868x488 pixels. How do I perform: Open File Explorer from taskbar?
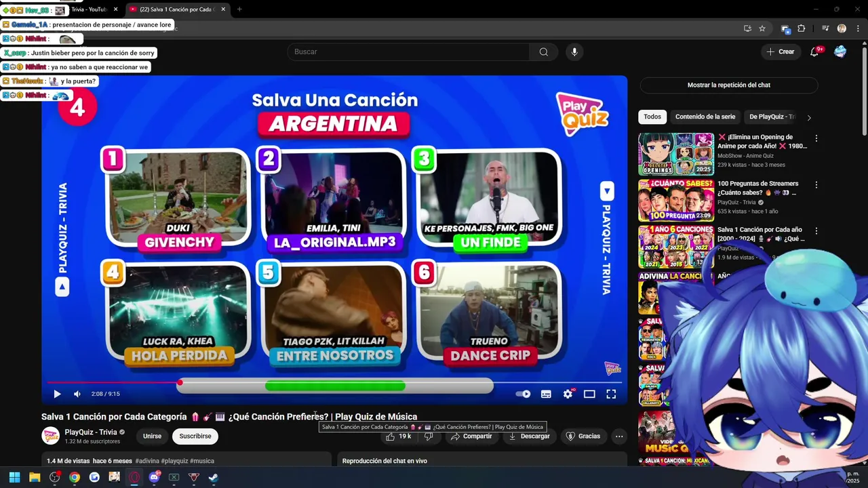point(35,477)
